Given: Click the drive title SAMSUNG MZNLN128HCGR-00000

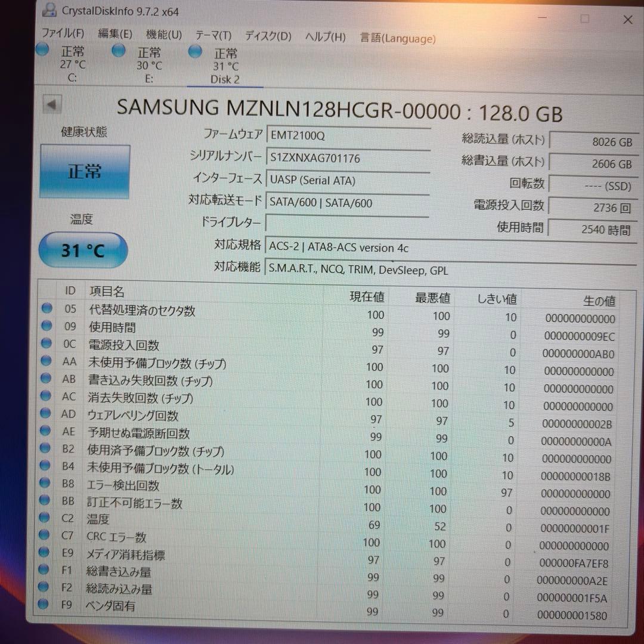Looking at the screenshot, I should (289, 109).
